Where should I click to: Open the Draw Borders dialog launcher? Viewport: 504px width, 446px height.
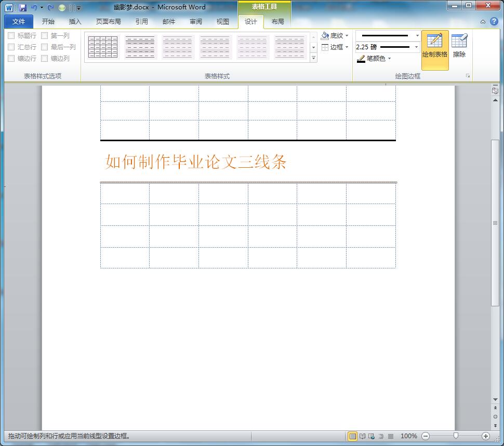click(x=468, y=76)
